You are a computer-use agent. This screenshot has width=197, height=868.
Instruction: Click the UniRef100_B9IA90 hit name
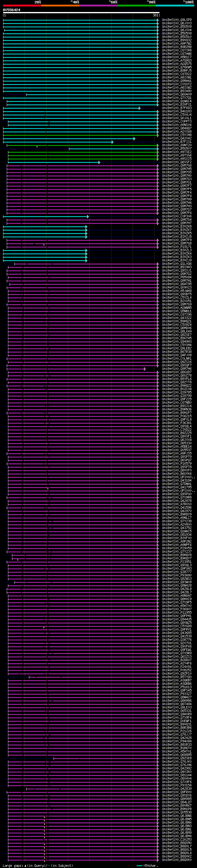point(177,91)
